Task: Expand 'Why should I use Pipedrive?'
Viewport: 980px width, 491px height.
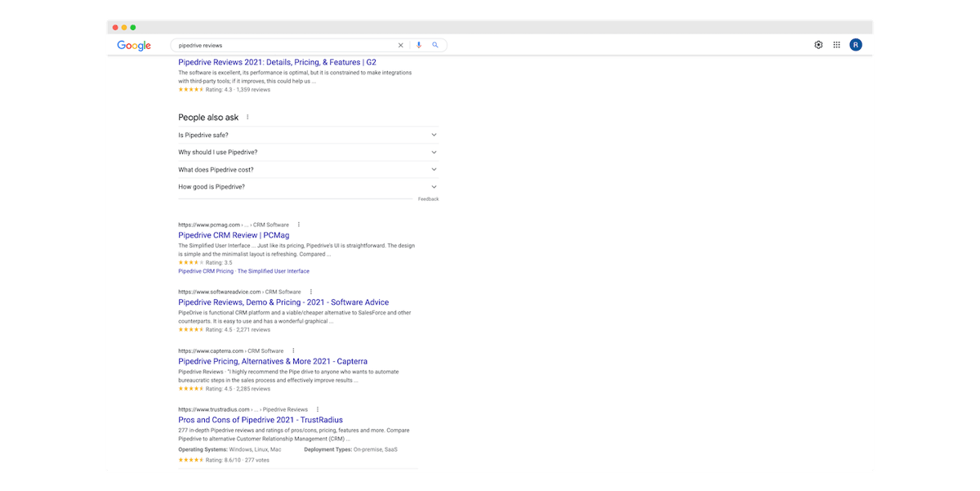Action: 308,152
